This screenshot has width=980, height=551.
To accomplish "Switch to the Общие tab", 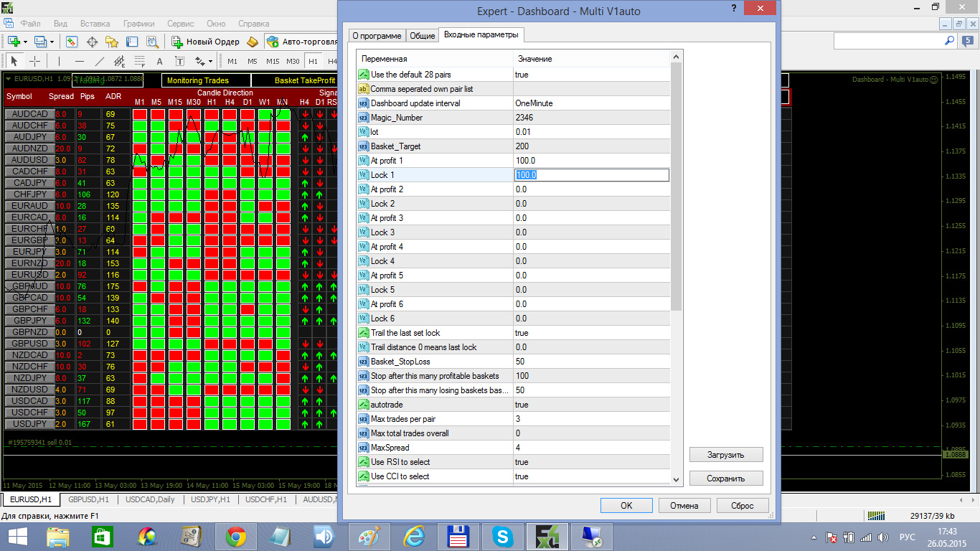I will [x=423, y=35].
